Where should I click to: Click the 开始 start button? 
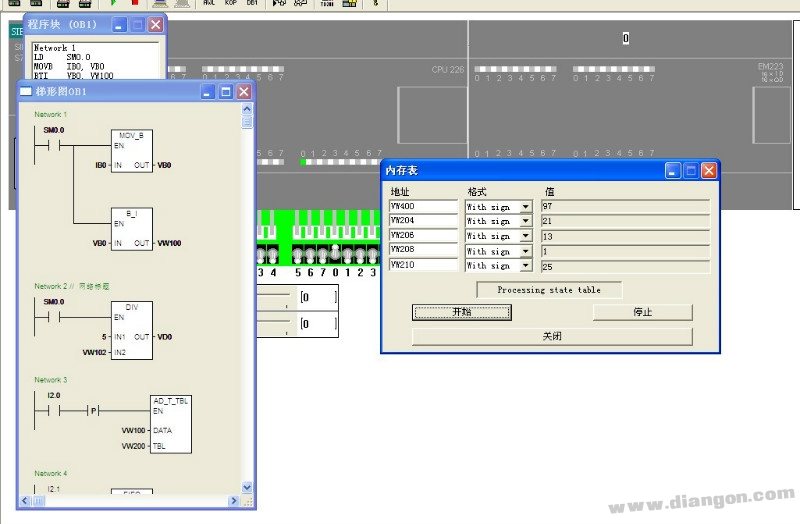coord(461,312)
